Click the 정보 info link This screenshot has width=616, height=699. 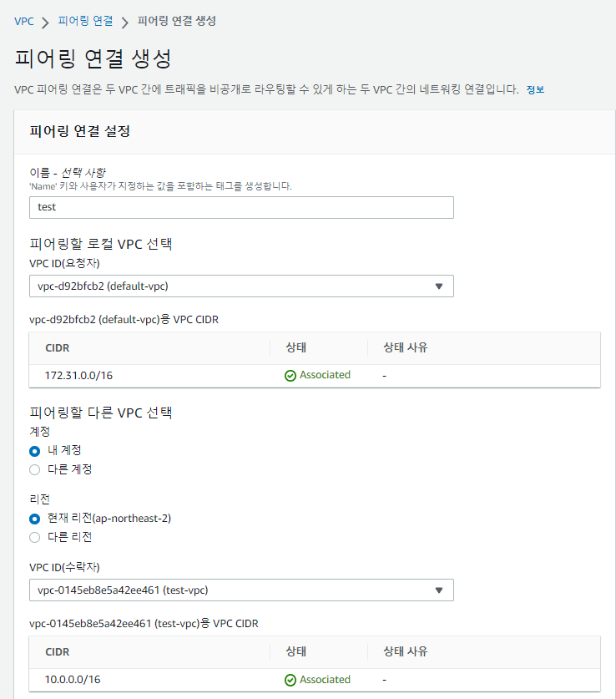pyautogui.click(x=535, y=89)
